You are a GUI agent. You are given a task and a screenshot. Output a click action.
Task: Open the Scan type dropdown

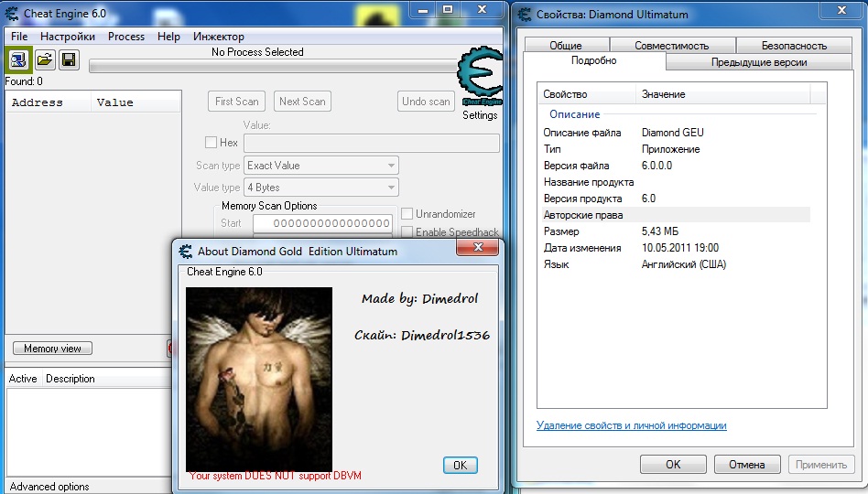click(321, 166)
